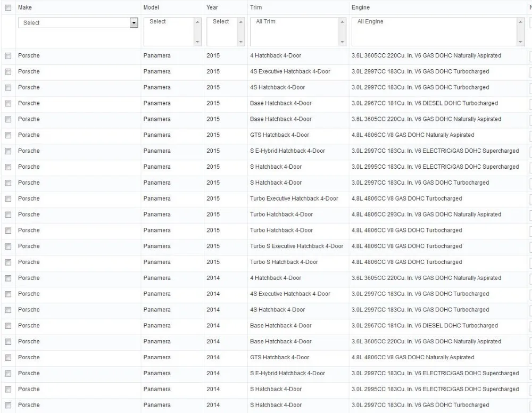Tick checkbox for 2015 S E-Hybrid Hatchback row
Image resolution: width=532 pixels, height=413 pixels.
coord(8,151)
